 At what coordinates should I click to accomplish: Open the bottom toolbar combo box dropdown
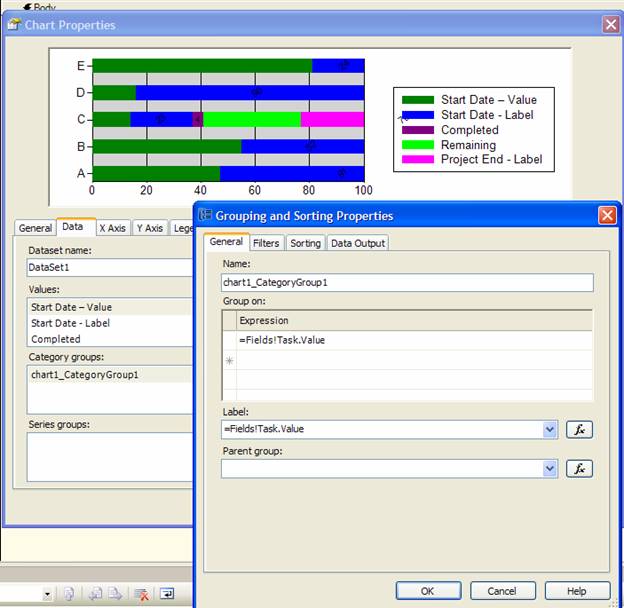[x=47, y=594]
